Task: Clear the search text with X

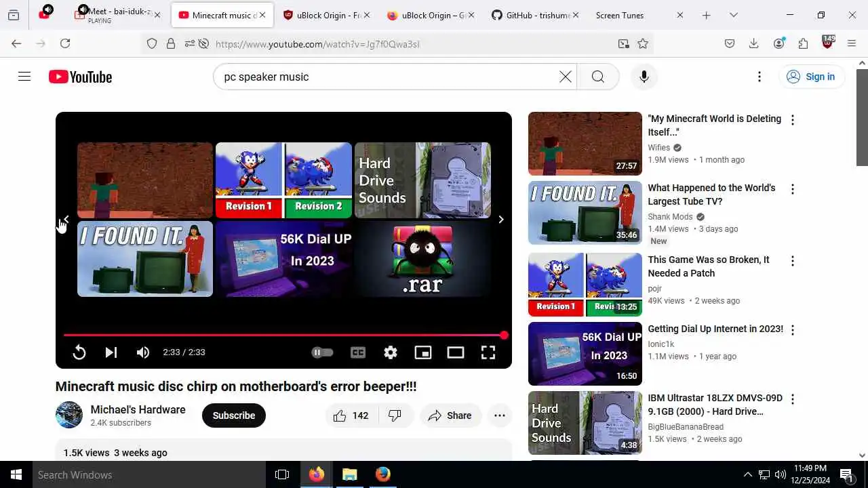Action: [x=566, y=77]
